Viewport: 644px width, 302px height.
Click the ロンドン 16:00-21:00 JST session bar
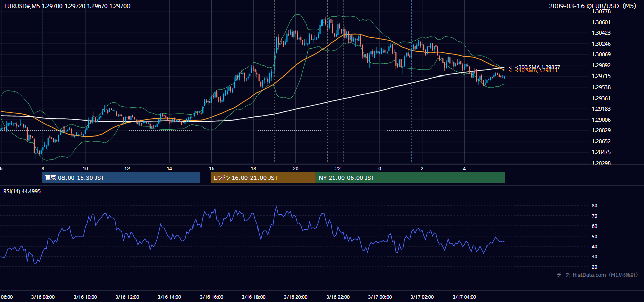[263, 178]
